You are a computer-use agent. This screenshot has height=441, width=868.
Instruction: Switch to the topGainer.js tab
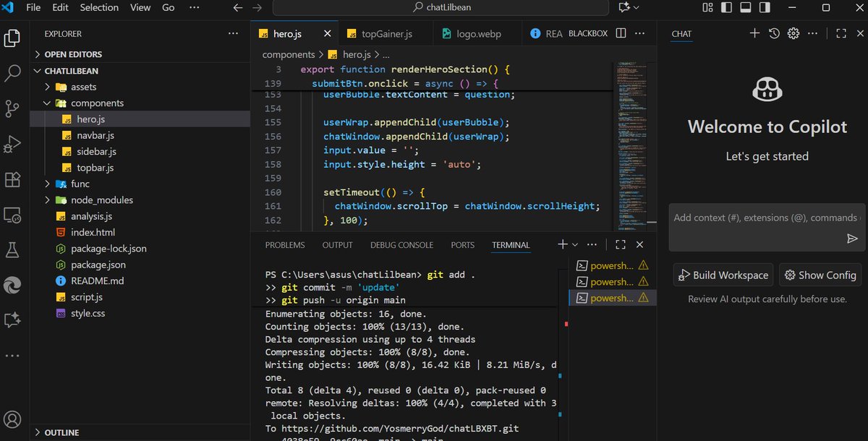[387, 33]
